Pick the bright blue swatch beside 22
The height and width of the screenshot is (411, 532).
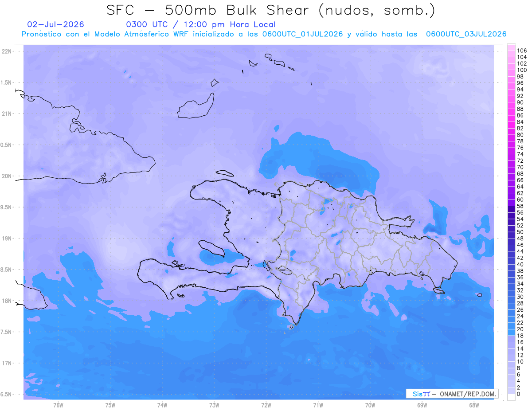tap(511, 325)
